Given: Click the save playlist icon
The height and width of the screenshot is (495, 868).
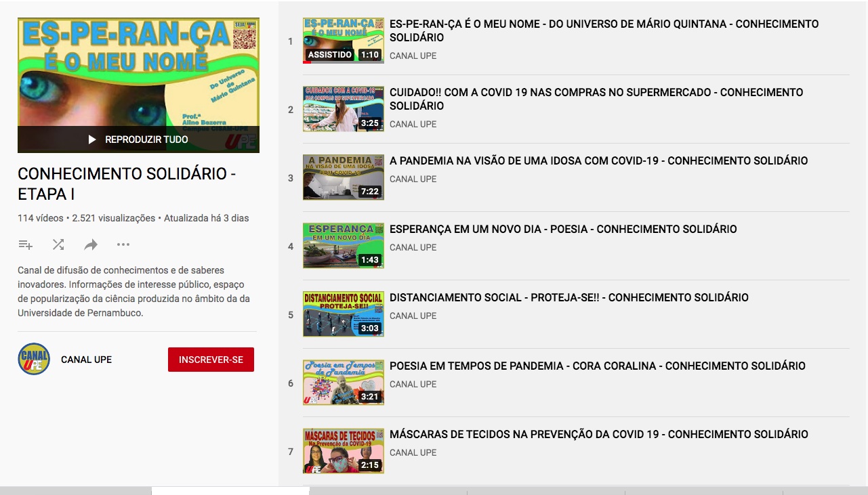Looking at the screenshot, I should [x=26, y=244].
